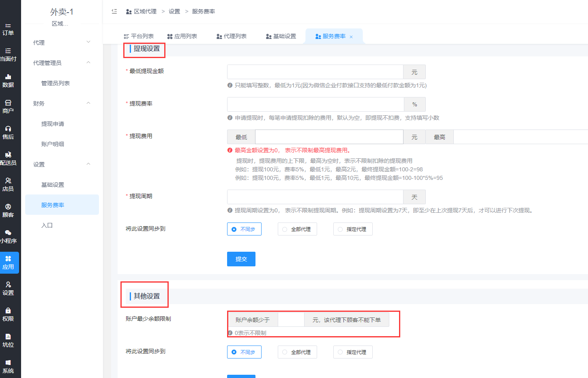Select 全部代理 in 其他设置 sync options
Screen dimensions: 588x378
[x=297, y=352]
